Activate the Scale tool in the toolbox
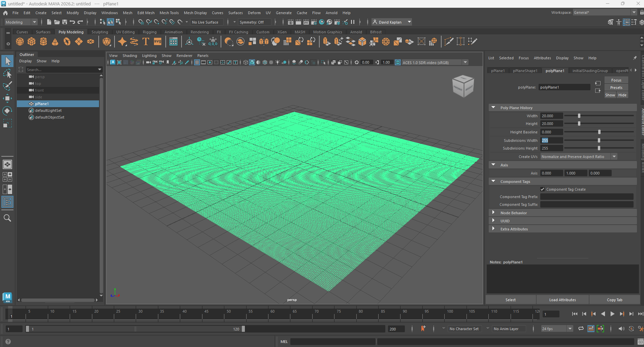This screenshot has width=644, height=347. [7, 123]
